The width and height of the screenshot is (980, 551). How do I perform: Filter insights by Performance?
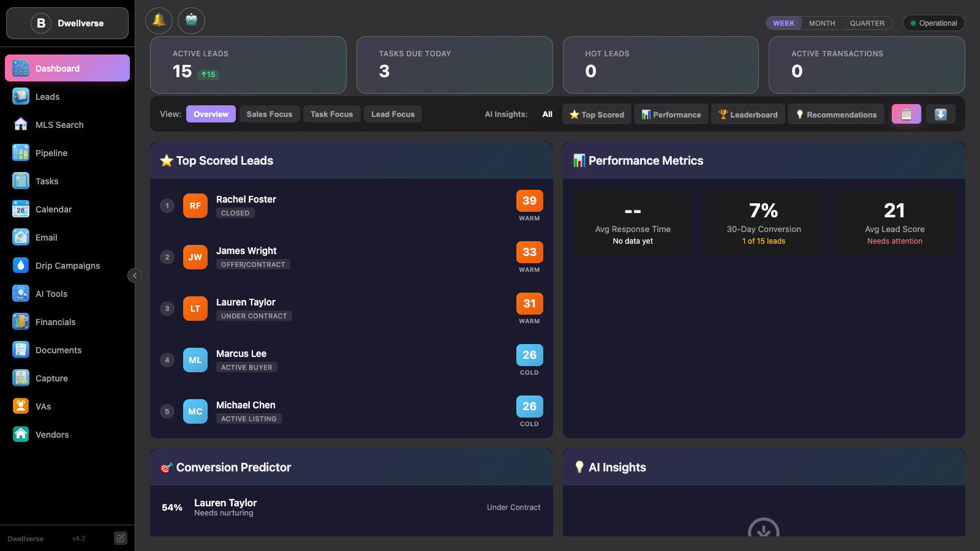671,114
